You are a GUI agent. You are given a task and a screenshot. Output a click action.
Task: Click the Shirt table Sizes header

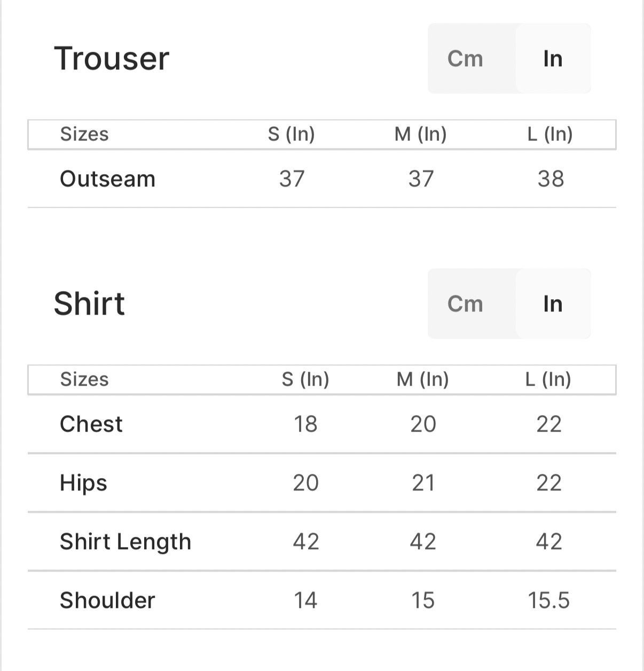pyautogui.click(x=84, y=379)
